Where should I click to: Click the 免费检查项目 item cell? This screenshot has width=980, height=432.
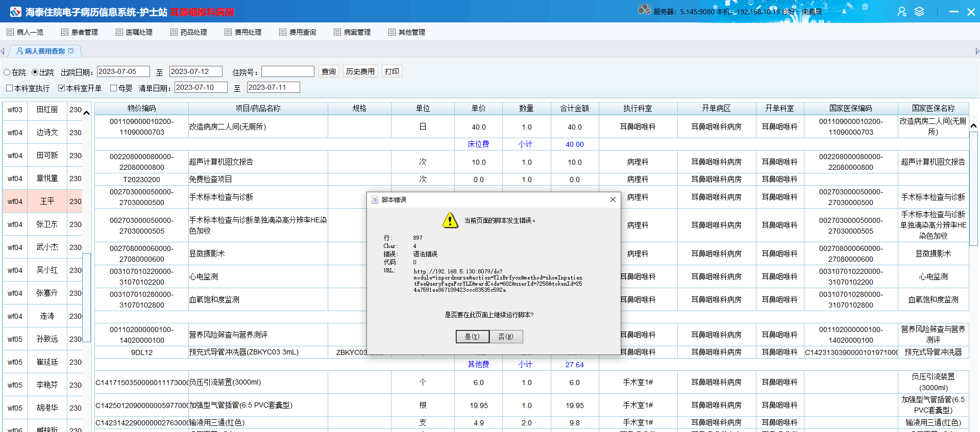[258, 180]
